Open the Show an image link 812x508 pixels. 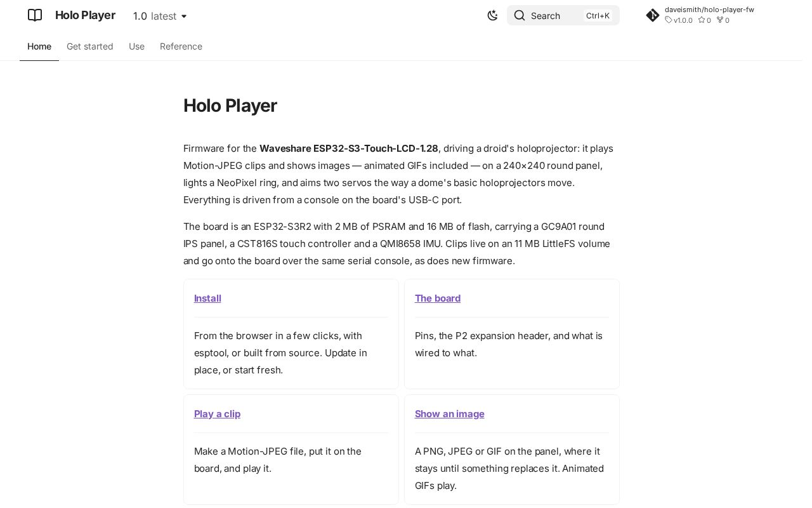pyautogui.click(x=449, y=414)
